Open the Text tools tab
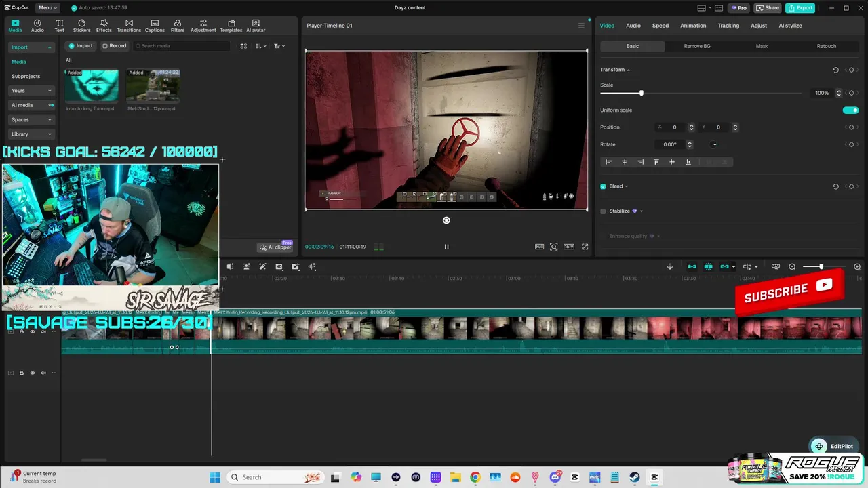868x488 pixels. [60, 26]
